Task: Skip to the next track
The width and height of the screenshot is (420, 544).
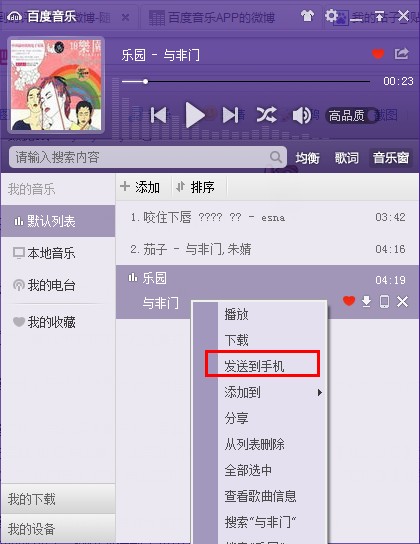Action: (230, 115)
